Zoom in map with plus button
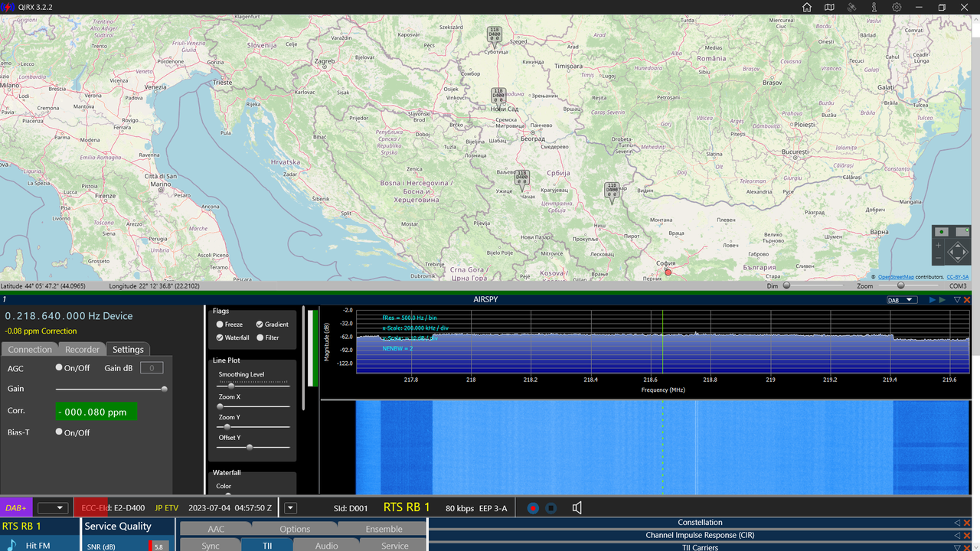The height and width of the screenshot is (551, 980). (x=938, y=246)
